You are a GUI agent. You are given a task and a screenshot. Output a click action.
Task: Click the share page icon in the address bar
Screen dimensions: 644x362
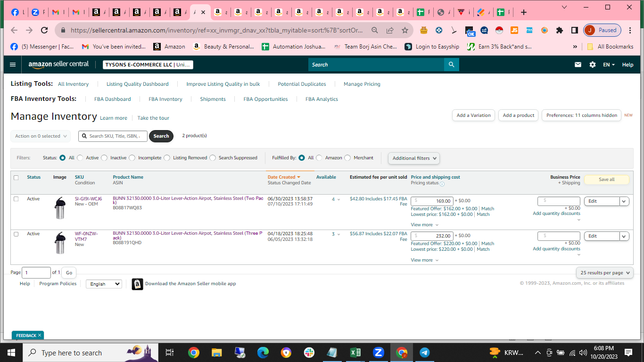click(390, 30)
